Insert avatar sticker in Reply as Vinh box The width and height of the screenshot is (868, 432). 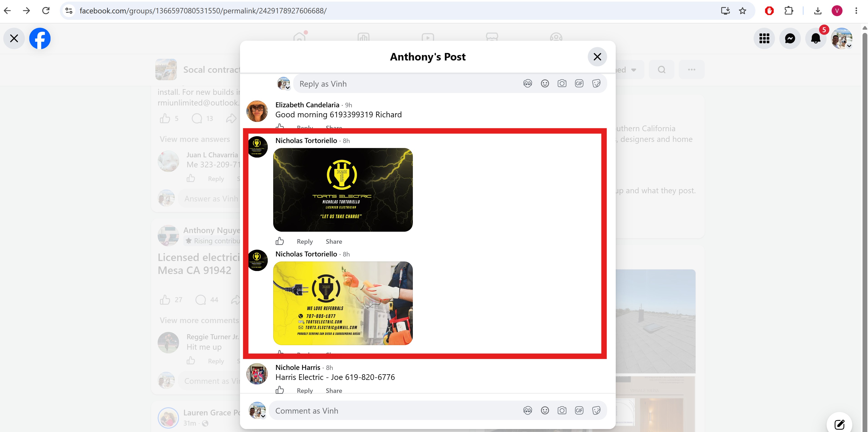point(528,83)
